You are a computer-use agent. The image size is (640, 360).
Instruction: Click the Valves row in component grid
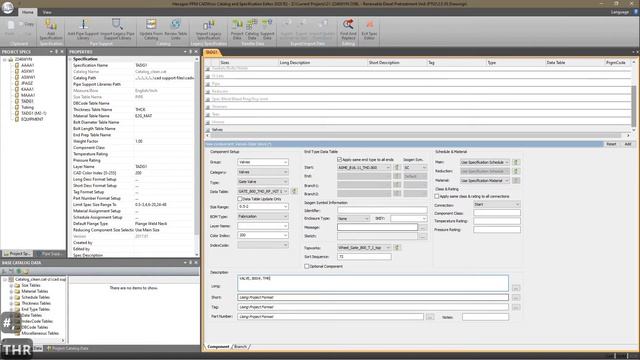(418, 129)
